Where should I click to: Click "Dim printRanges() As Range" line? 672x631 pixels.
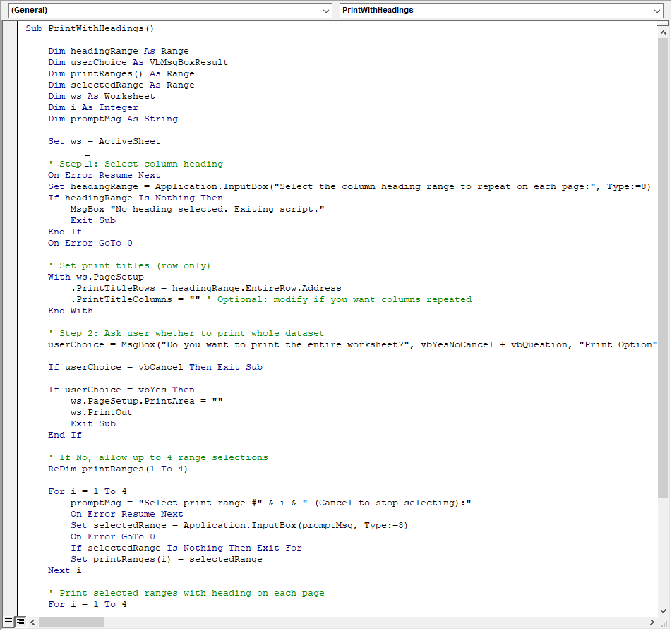point(121,73)
